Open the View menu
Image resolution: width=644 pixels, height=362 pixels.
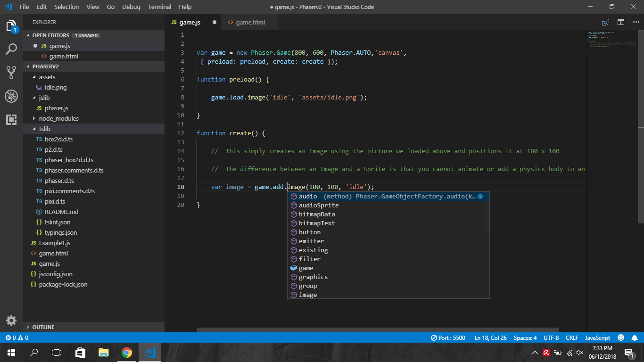click(x=93, y=7)
